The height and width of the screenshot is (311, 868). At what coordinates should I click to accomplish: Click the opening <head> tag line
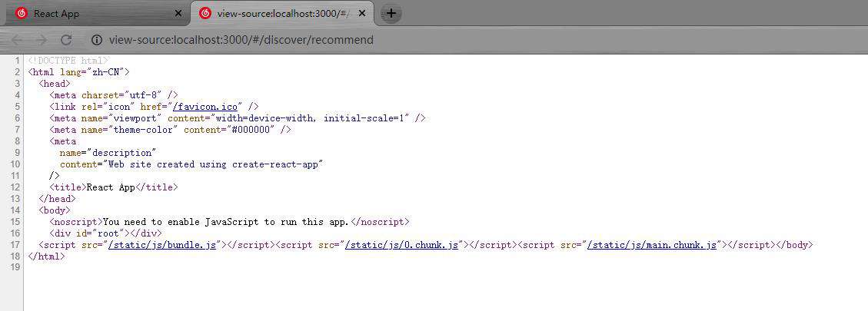point(55,84)
